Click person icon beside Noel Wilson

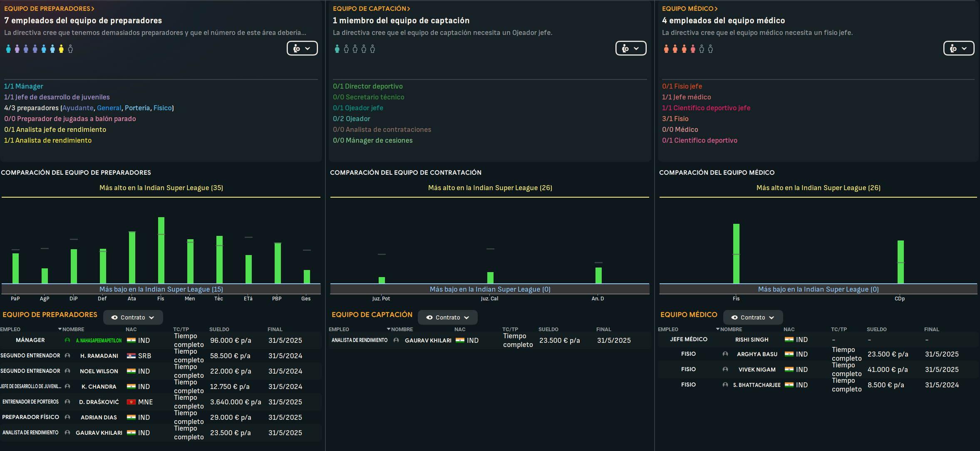click(x=67, y=371)
